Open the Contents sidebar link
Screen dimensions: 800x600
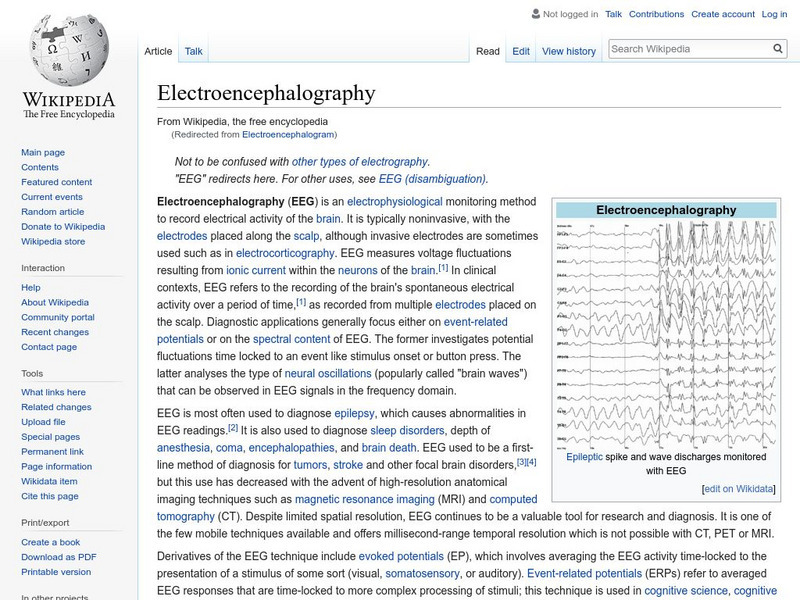pos(40,167)
